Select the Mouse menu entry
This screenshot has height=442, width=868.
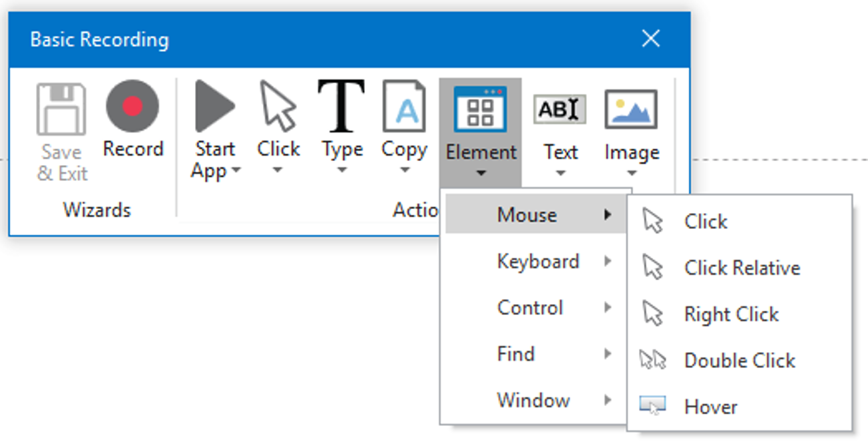click(x=527, y=214)
